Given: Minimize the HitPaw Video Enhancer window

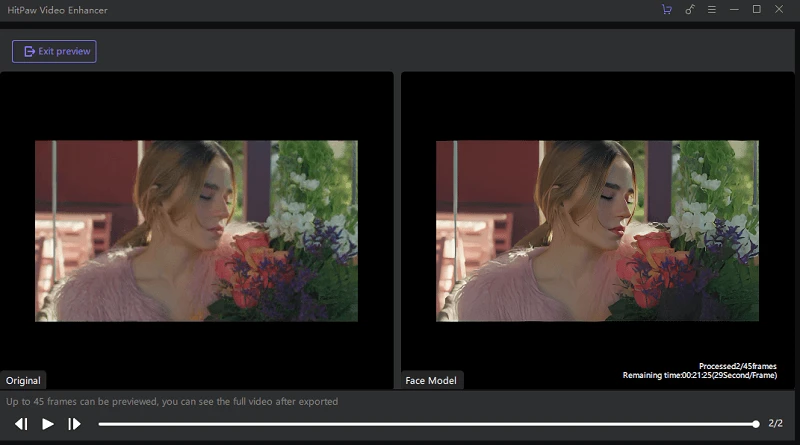Looking at the screenshot, I should [x=734, y=10].
